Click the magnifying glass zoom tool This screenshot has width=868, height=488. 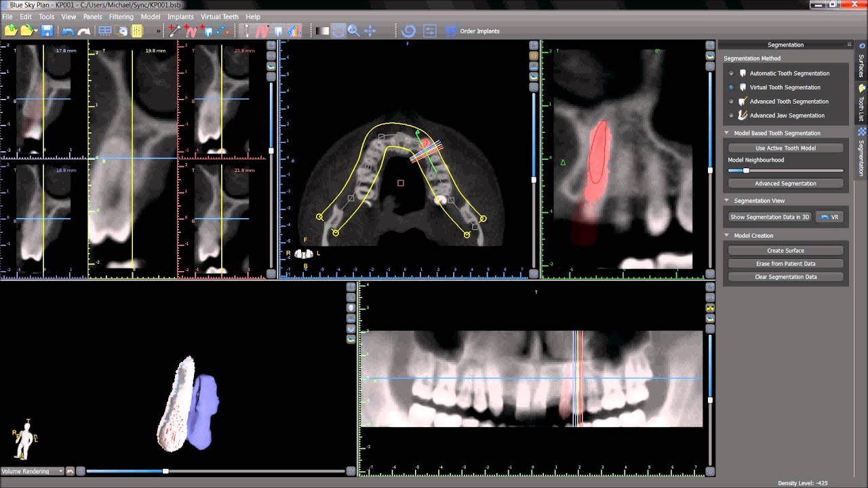coord(353,31)
